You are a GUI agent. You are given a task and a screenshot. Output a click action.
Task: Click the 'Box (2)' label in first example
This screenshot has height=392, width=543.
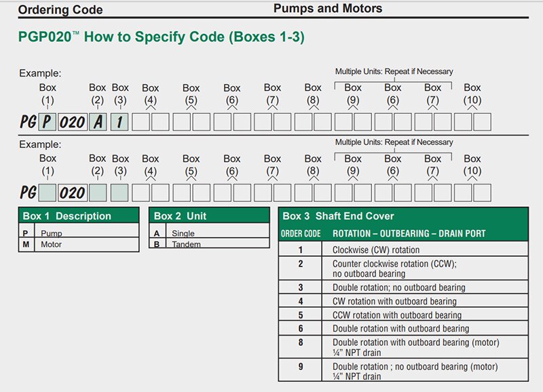pyautogui.click(x=97, y=94)
